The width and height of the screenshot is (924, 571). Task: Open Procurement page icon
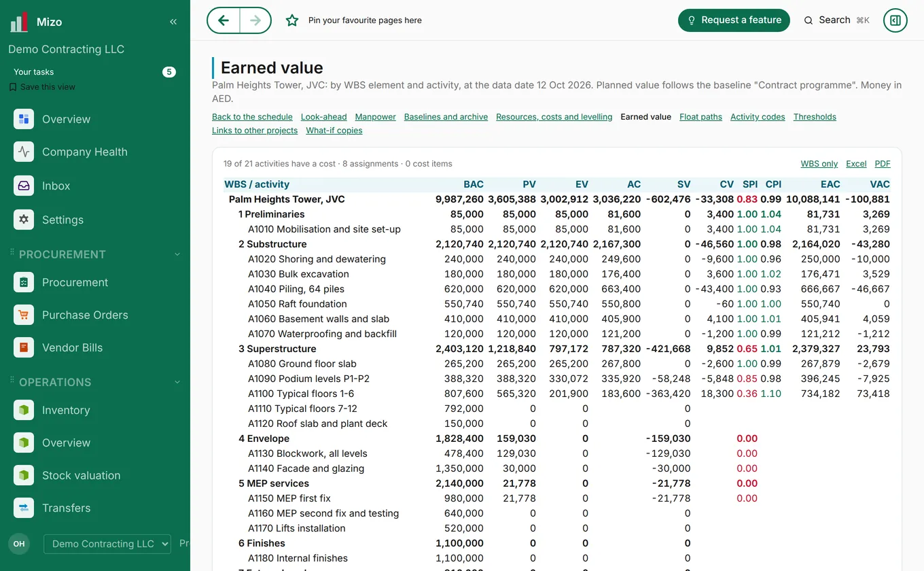click(24, 282)
